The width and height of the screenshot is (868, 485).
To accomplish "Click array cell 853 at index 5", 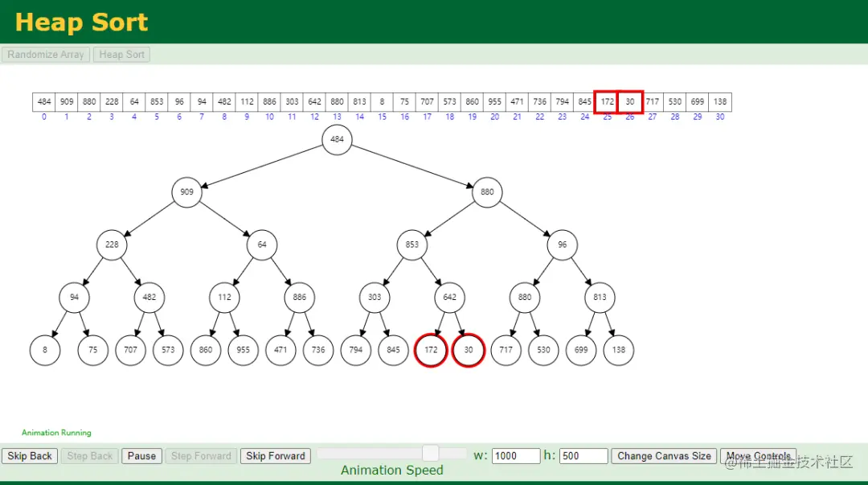I will click(157, 102).
